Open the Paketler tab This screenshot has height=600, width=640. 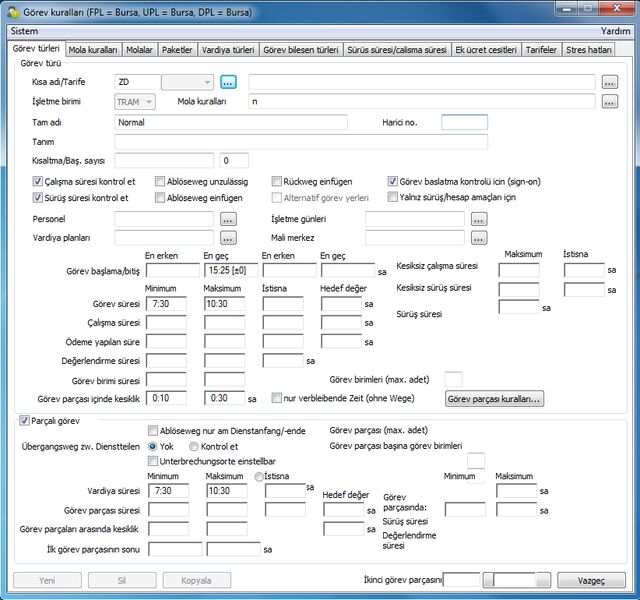coord(177,50)
